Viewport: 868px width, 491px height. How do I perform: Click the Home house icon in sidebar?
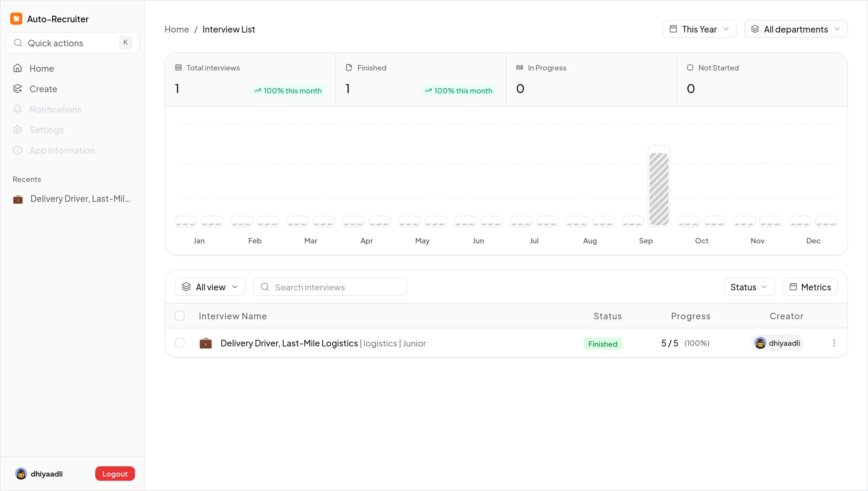(17, 68)
